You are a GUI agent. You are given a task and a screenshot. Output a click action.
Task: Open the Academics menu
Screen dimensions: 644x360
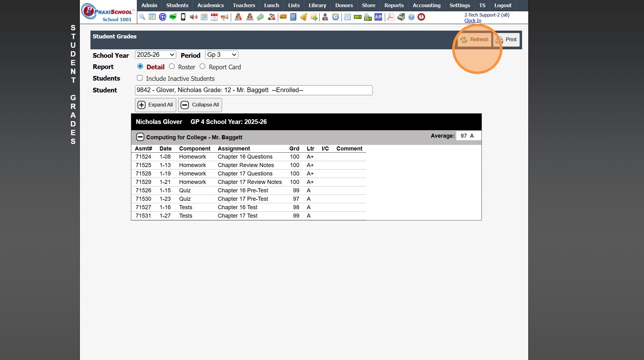coord(211,5)
